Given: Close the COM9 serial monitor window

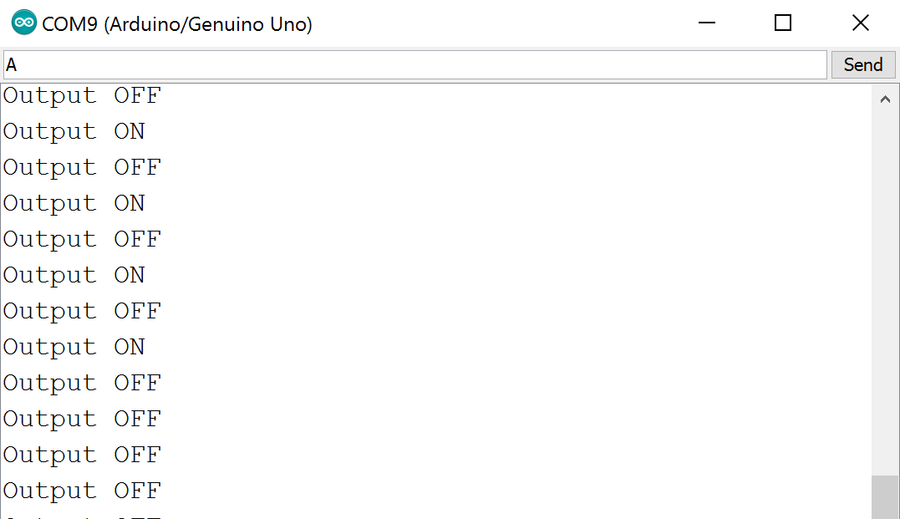Looking at the screenshot, I should click(x=860, y=23).
